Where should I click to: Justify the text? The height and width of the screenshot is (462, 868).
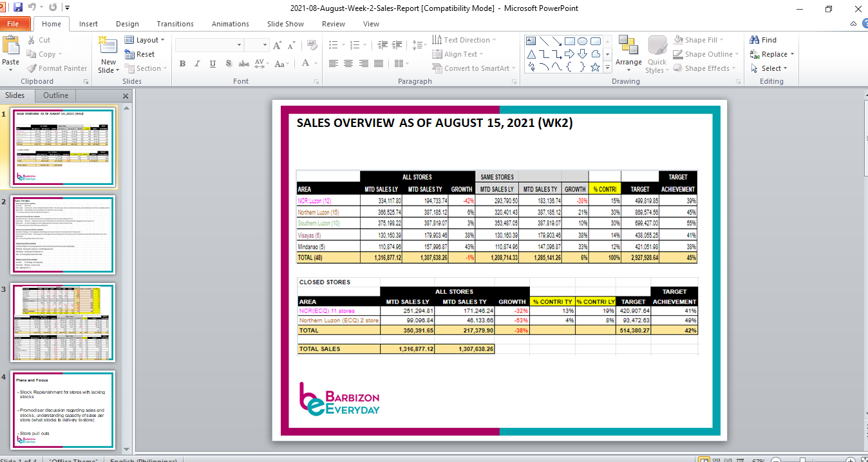pos(379,64)
